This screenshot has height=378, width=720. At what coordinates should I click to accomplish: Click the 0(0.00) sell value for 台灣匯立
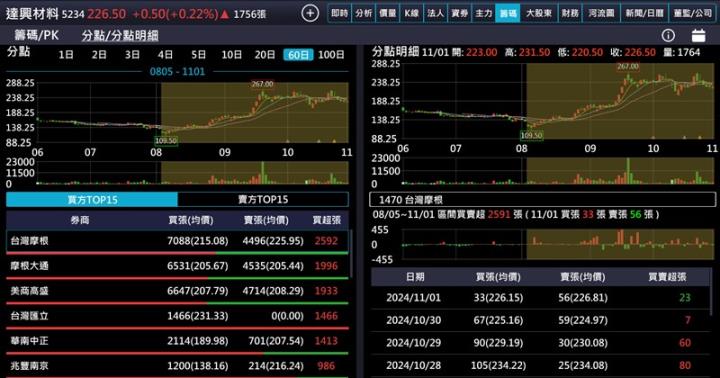click(287, 316)
